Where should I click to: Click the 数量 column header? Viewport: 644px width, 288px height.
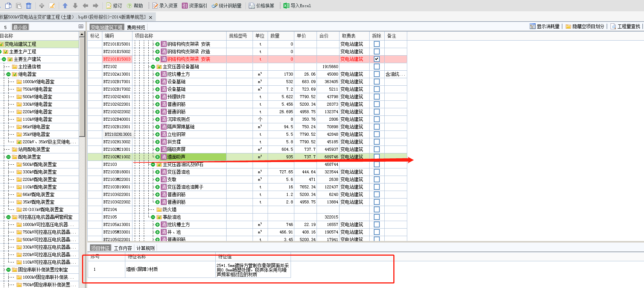(281, 36)
